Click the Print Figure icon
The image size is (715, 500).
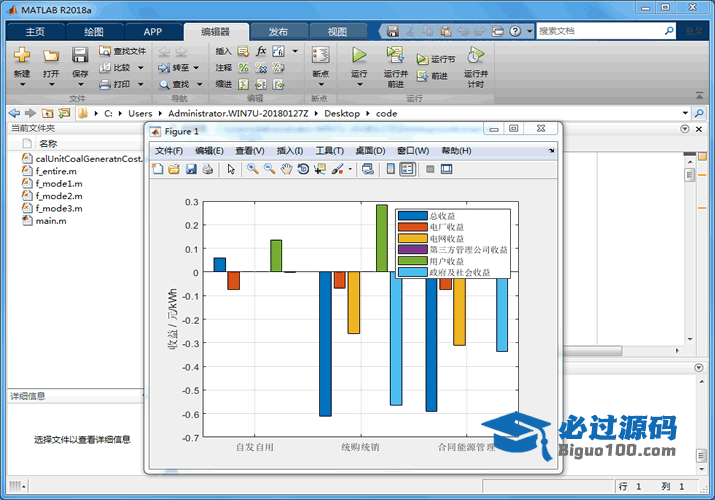[x=208, y=170]
